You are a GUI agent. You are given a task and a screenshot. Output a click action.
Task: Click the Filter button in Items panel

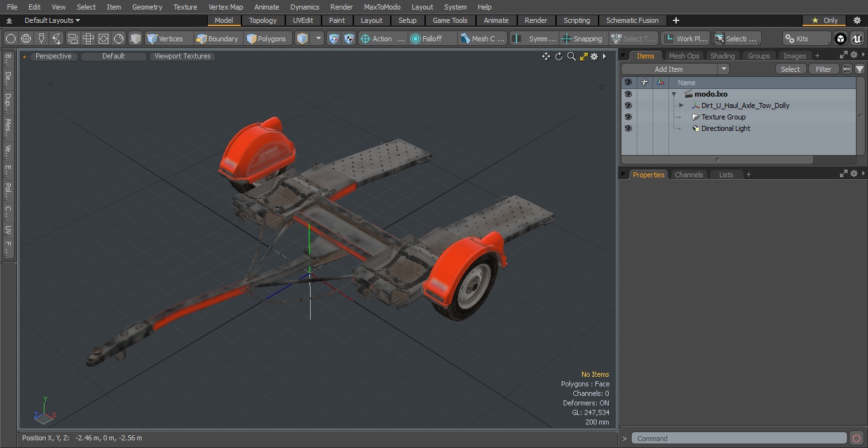(x=824, y=69)
